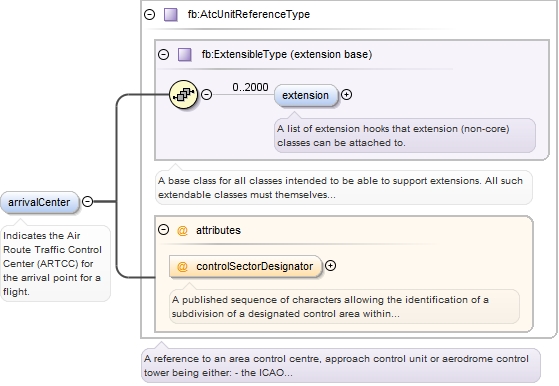
Task: Click the arrivalCenter ARTCC description note
Action: click(x=55, y=263)
